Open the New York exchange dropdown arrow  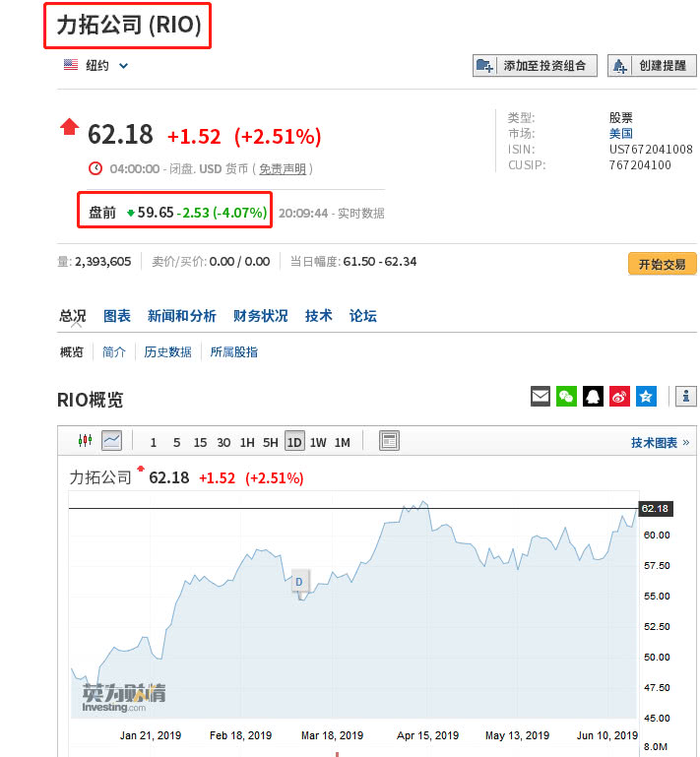pos(124,66)
